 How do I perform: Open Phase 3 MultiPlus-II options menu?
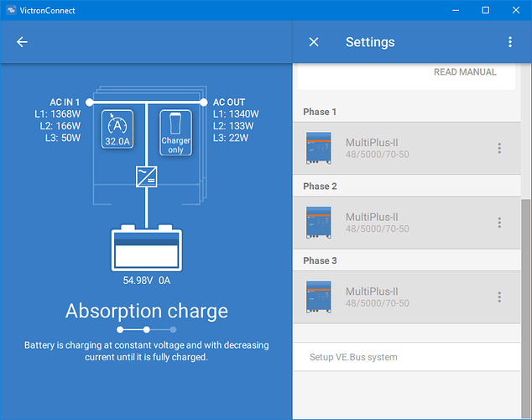499,297
